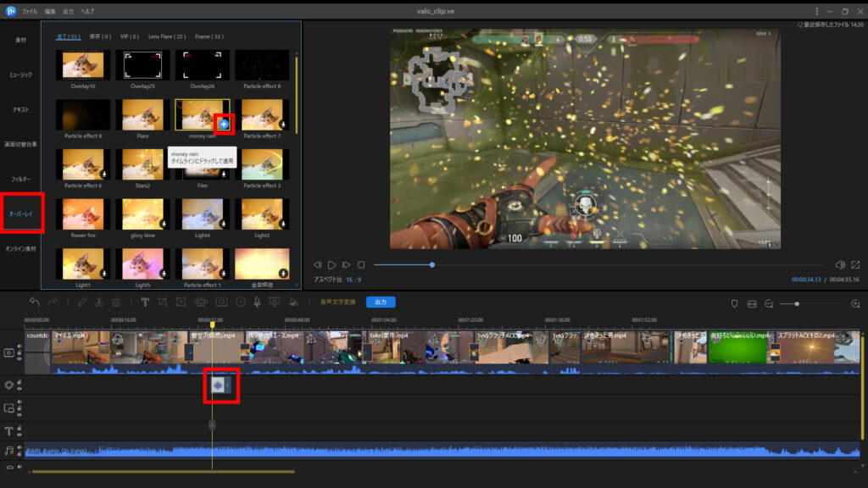Toggle the video track lock

click(x=19, y=355)
